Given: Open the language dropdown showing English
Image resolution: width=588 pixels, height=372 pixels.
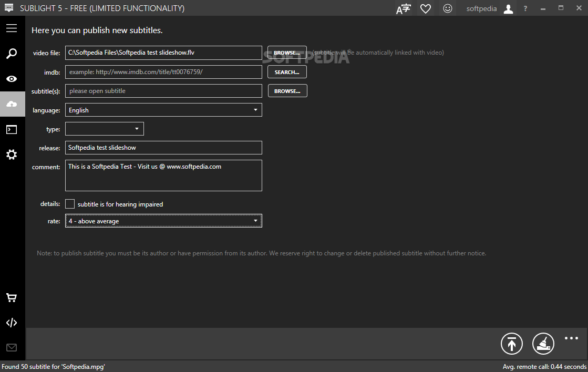Looking at the screenshot, I should pyautogui.click(x=163, y=110).
